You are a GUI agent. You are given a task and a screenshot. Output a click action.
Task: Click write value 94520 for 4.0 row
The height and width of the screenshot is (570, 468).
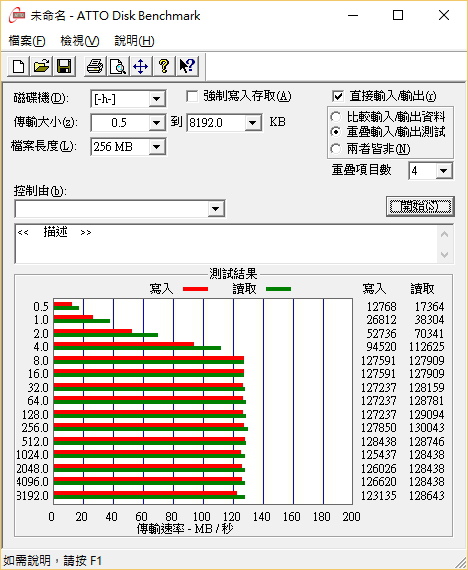[381, 347]
